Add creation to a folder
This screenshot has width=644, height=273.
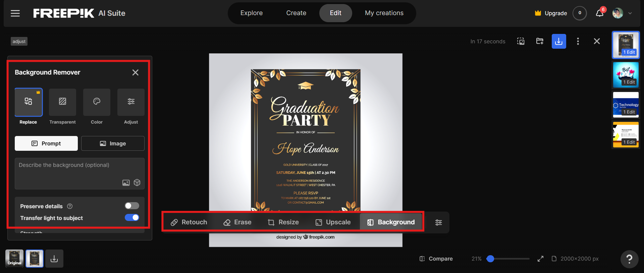tap(540, 41)
